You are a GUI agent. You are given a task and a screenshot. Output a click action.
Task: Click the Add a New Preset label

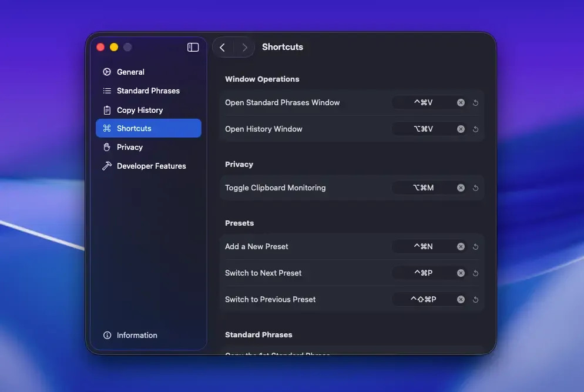pyautogui.click(x=256, y=247)
